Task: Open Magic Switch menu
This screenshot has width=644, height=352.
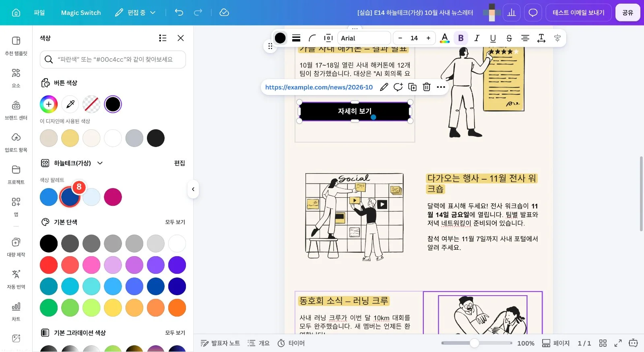Action: tap(81, 12)
